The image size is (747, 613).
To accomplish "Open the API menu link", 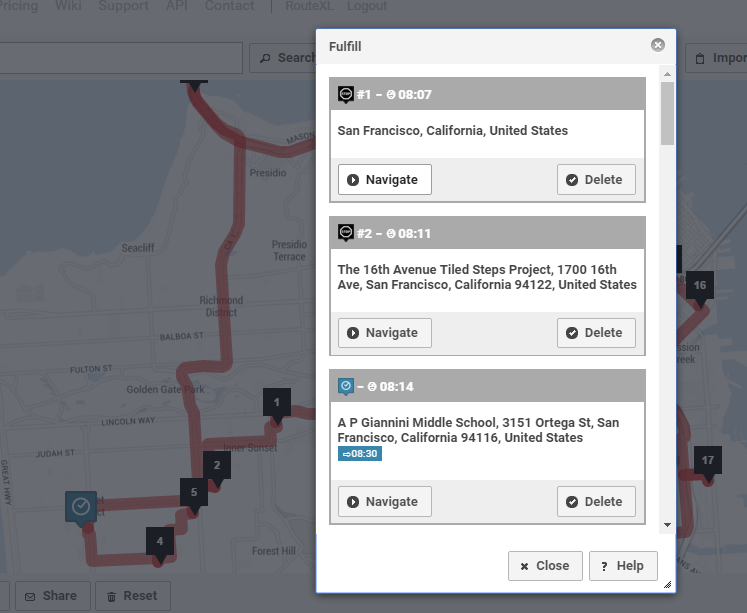I will tap(177, 6).
